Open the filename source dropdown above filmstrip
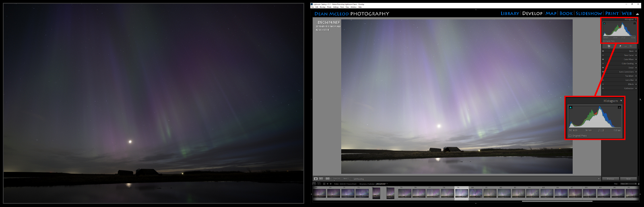Screen dimensions: 644x207 tap(387, 184)
